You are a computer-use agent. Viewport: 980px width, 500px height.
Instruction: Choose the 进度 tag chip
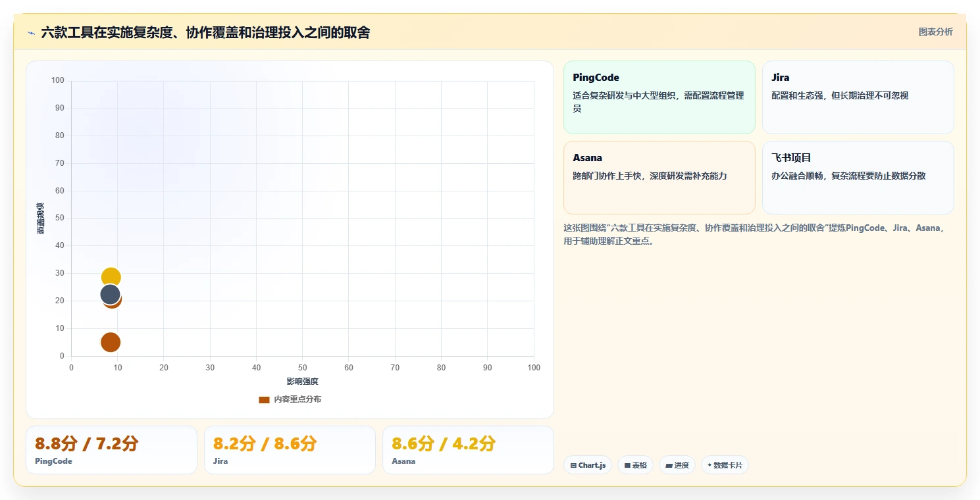pyautogui.click(x=677, y=465)
